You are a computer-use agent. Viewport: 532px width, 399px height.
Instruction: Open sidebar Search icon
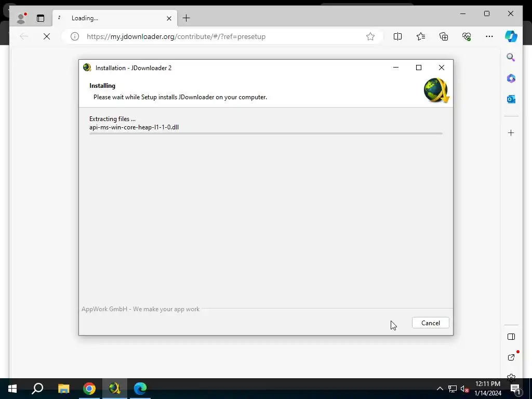(x=511, y=57)
